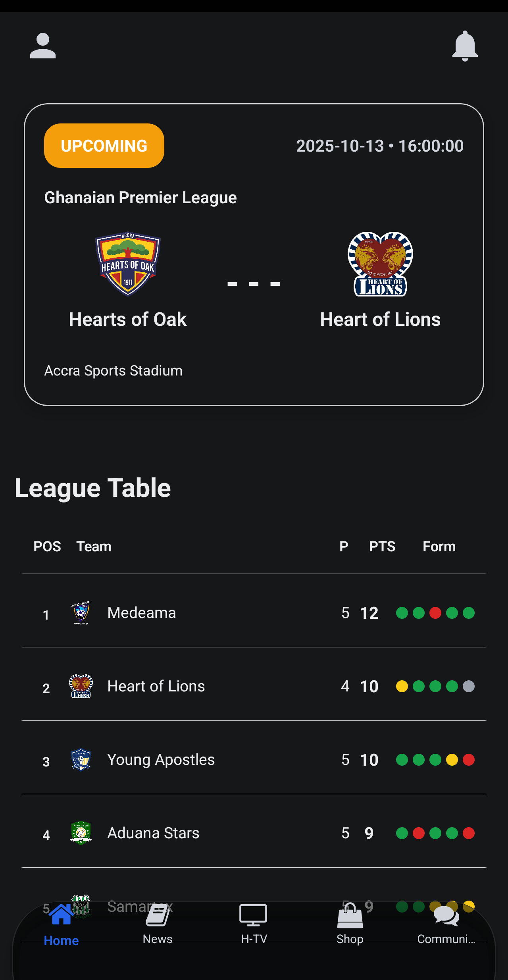Image resolution: width=508 pixels, height=980 pixels.
Task: Click the Heart of Lions match crest
Action: tap(380, 264)
